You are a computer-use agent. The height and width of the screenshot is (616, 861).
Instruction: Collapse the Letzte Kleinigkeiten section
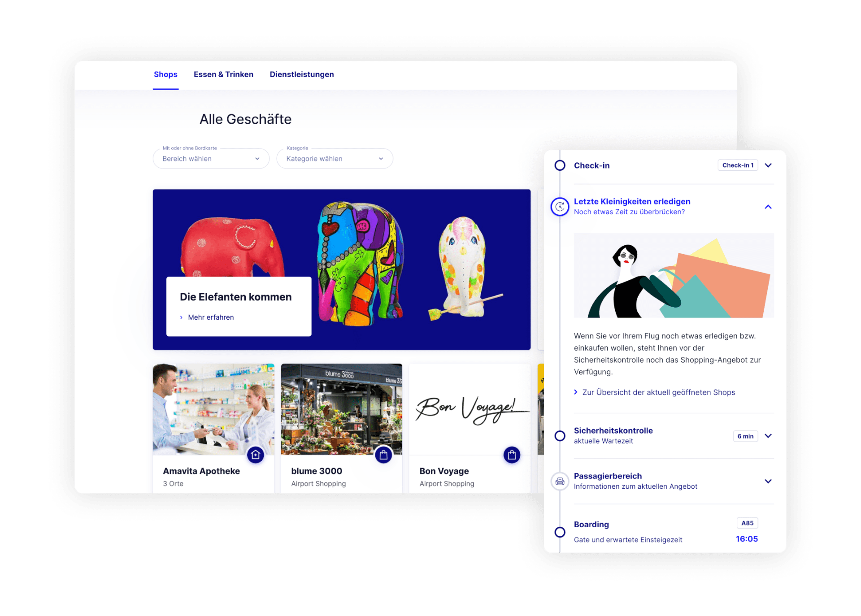[768, 207]
